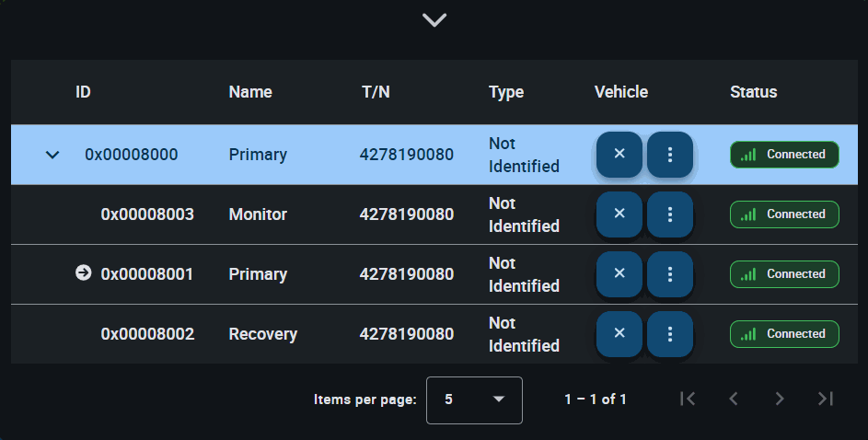Viewport: 868px width, 440px height.
Task: Open the Items per page dropdown
Action: (x=474, y=399)
